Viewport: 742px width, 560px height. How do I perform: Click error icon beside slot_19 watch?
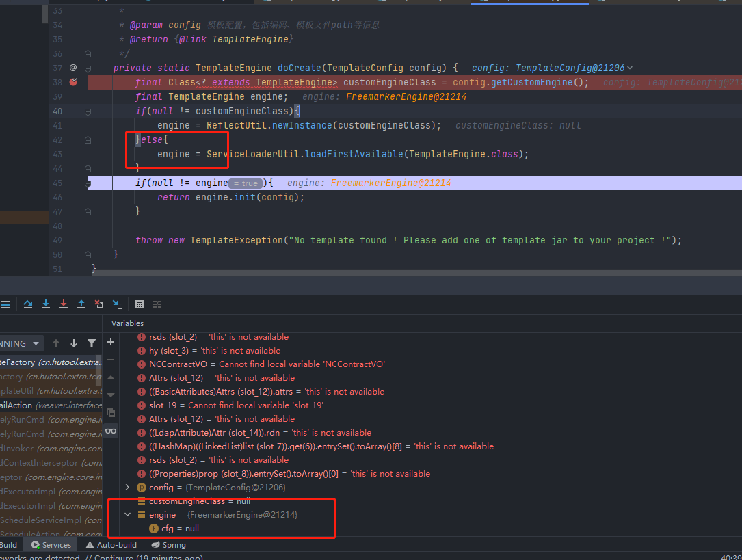[142, 405]
